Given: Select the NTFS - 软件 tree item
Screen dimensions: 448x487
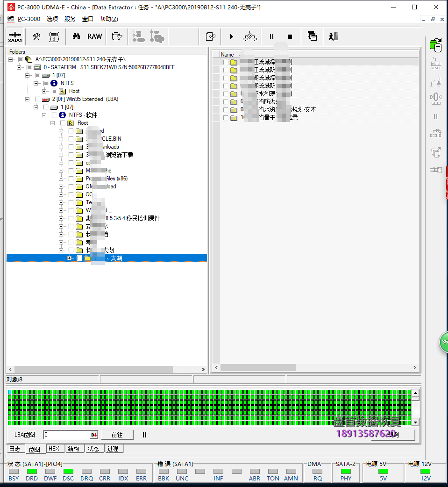Looking at the screenshot, I should tap(83, 115).
